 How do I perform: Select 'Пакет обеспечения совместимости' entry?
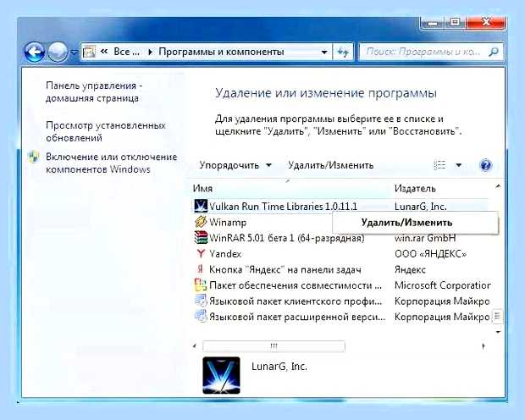click(296, 285)
